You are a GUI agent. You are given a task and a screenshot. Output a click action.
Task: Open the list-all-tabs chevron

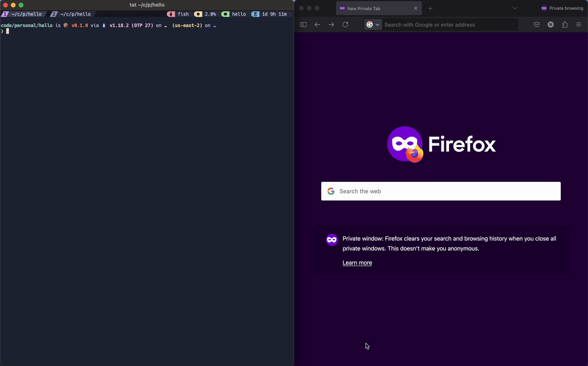(x=514, y=8)
